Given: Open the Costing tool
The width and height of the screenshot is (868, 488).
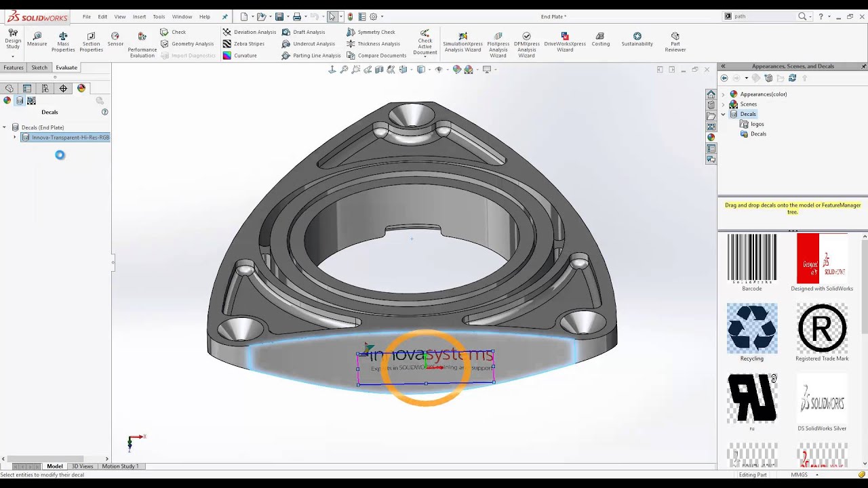Looking at the screenshot, I should click(x=600, y=39).
